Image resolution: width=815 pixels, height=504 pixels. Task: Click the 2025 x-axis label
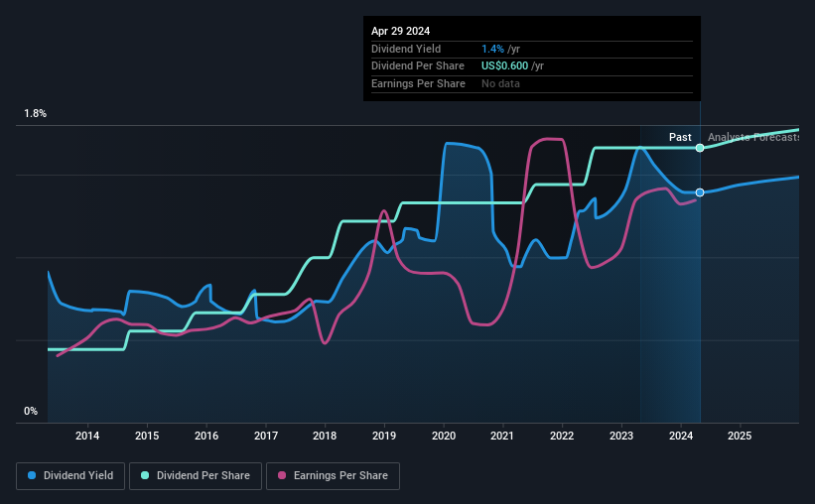pos(740,436)
